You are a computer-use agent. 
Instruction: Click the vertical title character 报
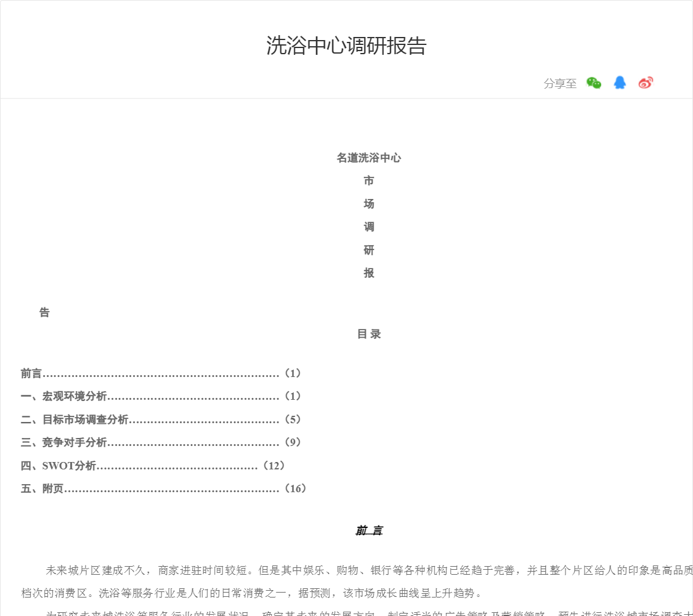tap(368, 273)
